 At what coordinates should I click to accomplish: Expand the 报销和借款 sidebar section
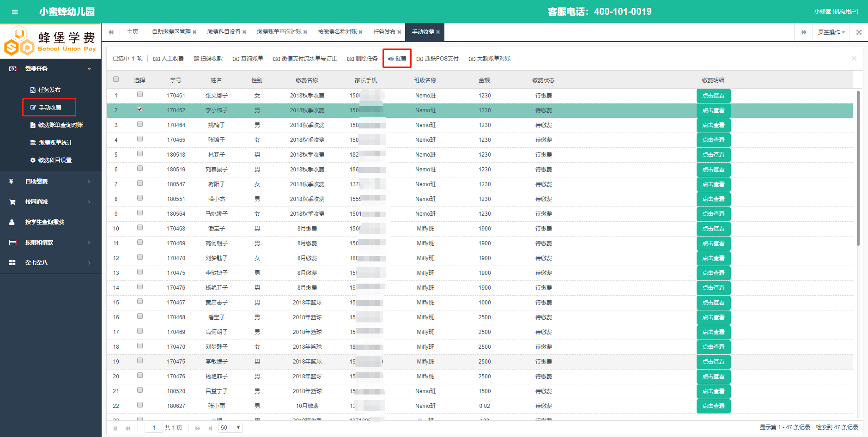[x=50, y=243]
